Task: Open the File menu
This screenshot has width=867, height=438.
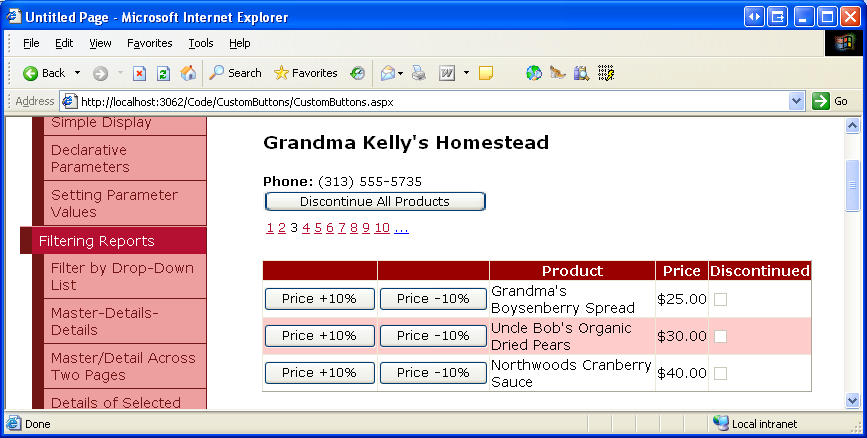Action: [x=31, y=43]
